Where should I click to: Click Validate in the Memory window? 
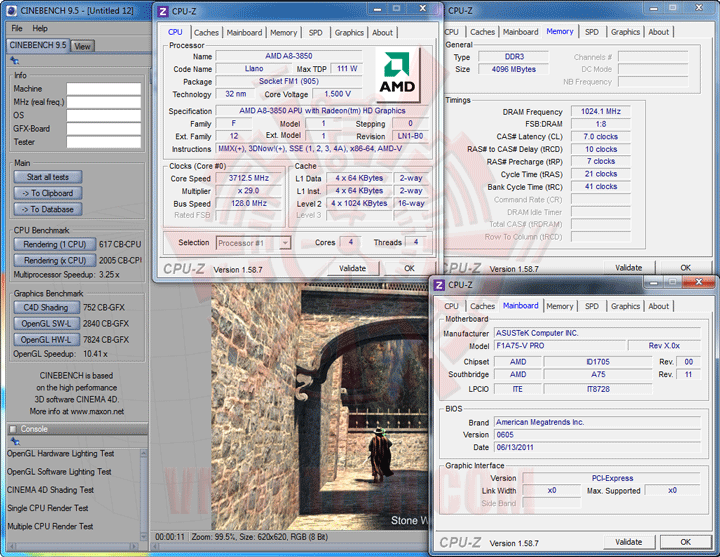click(629, 268)
